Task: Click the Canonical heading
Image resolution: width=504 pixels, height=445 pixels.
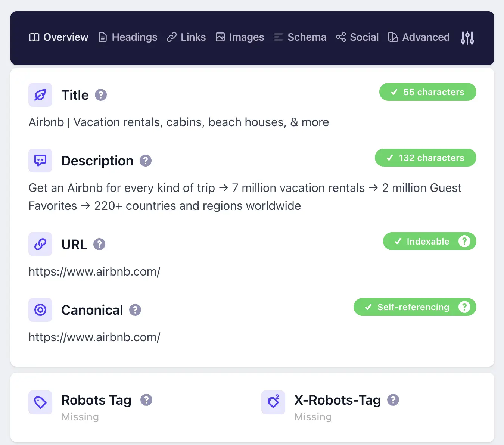Action: pos(92,310)
